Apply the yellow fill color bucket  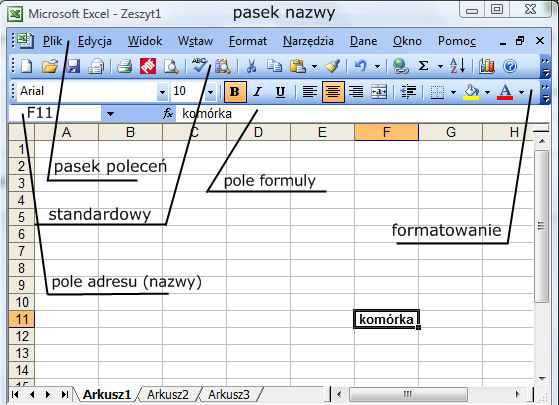[471, 92]
